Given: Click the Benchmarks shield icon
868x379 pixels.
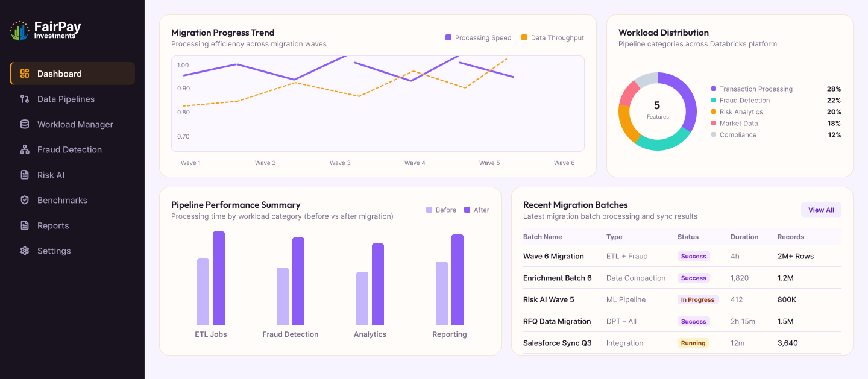Looking at the screenshot, I should 25,200.
